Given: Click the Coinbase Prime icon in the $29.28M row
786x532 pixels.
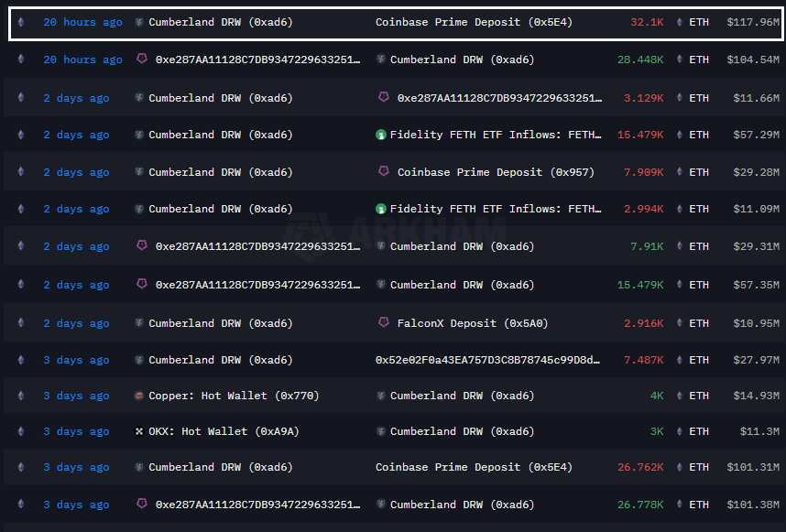Looking at the screenshot, I should [384, 171].
